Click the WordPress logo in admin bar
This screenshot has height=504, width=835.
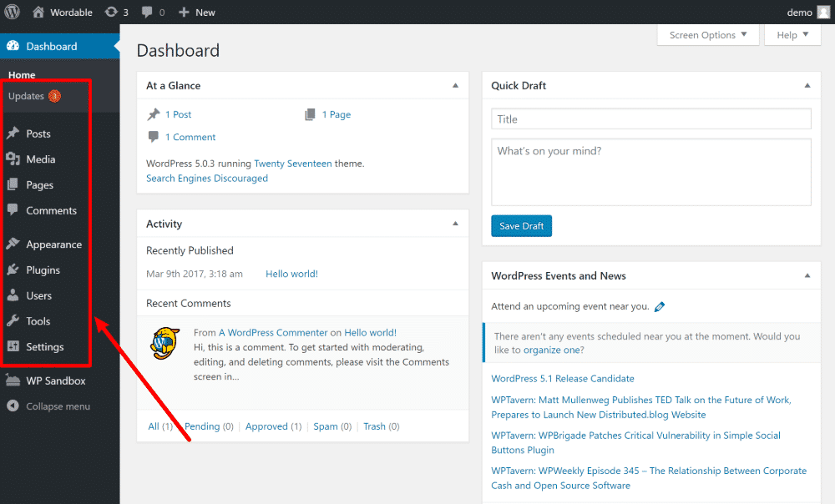(x=13, y=12)
